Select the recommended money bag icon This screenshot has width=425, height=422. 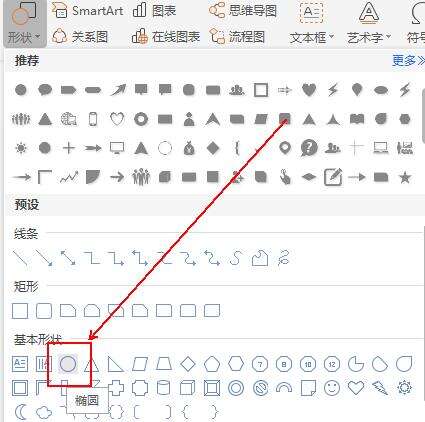pos(189,148)
